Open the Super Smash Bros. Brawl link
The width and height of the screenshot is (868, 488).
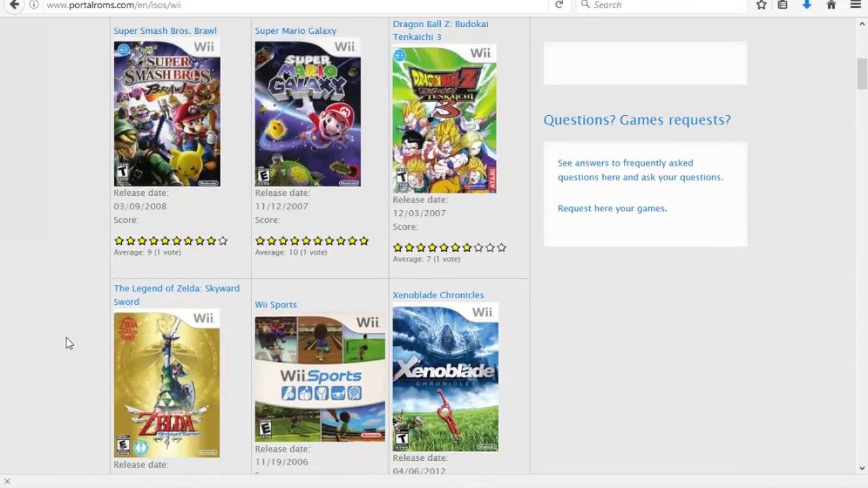(165, 30)
